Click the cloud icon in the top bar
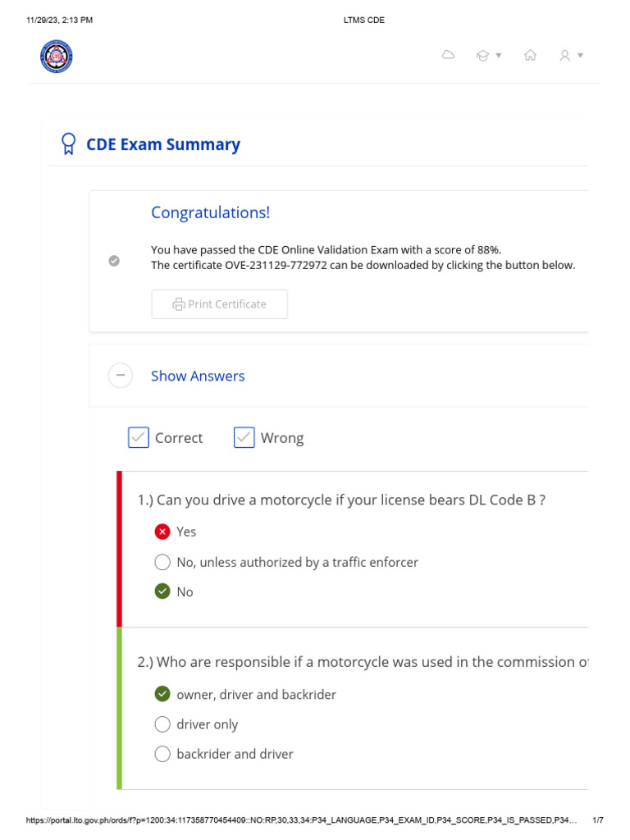Screen dimensions: 630x840 448,55
